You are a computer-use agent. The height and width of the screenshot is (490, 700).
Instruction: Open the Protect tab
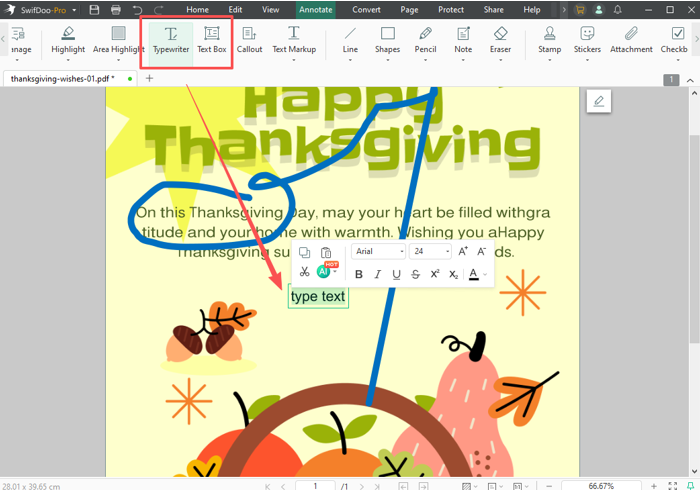click(451, 9)
